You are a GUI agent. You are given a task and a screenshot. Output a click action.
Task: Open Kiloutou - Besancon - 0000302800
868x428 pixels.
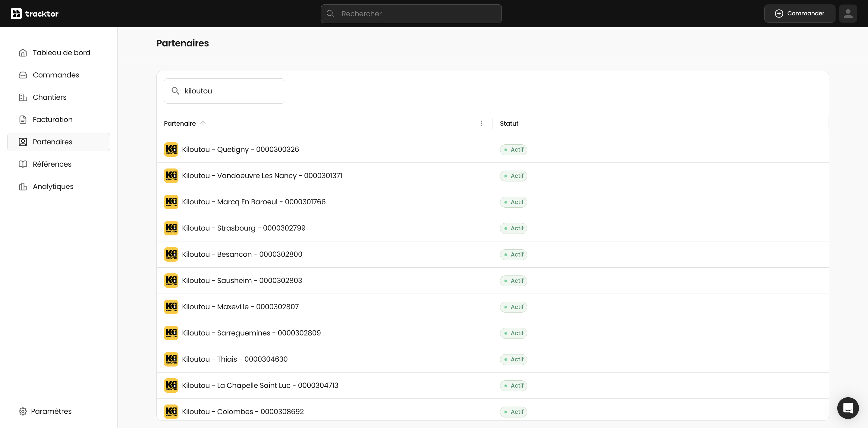(x=242, y=254)
